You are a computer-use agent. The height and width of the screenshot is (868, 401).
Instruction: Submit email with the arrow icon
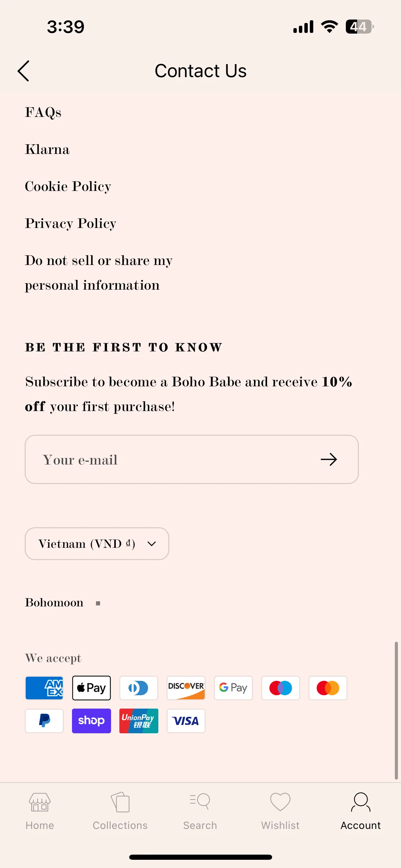tap(329, 459)
